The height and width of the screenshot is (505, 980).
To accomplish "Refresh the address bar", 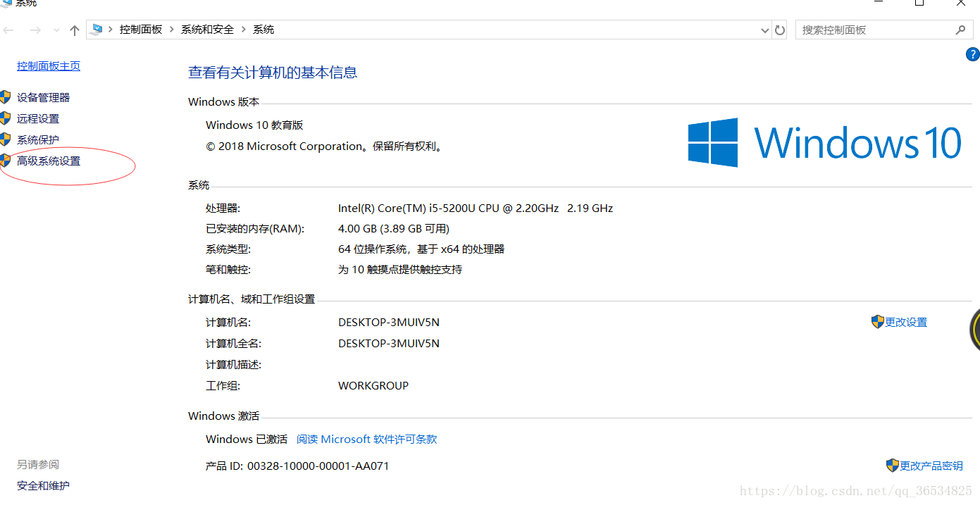I will coord(780,30).
